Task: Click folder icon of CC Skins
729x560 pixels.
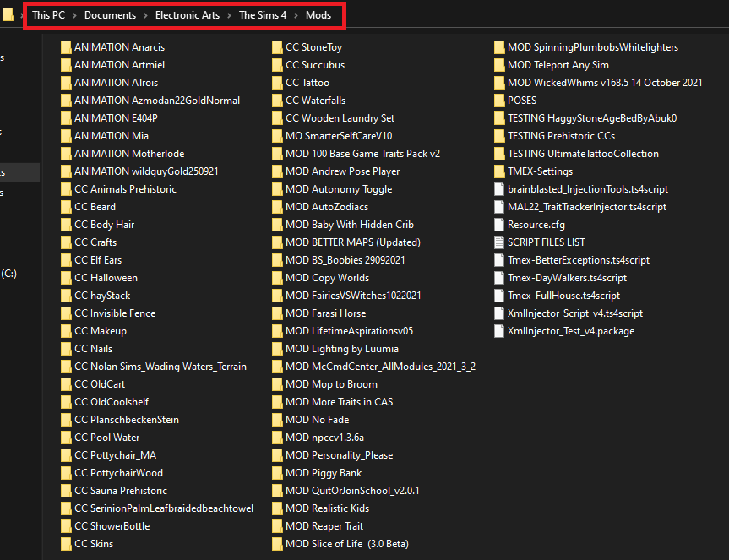Action: pyautogui.click(x=66, y=544)
